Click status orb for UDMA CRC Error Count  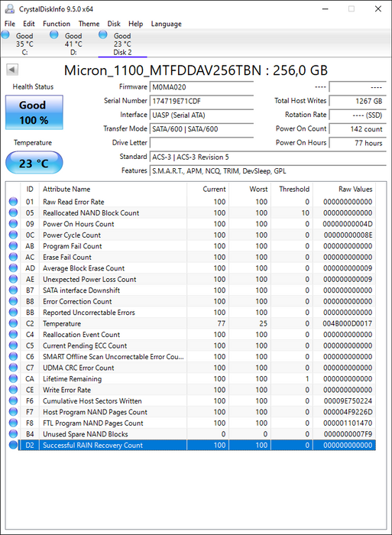[x=13, y=368]
